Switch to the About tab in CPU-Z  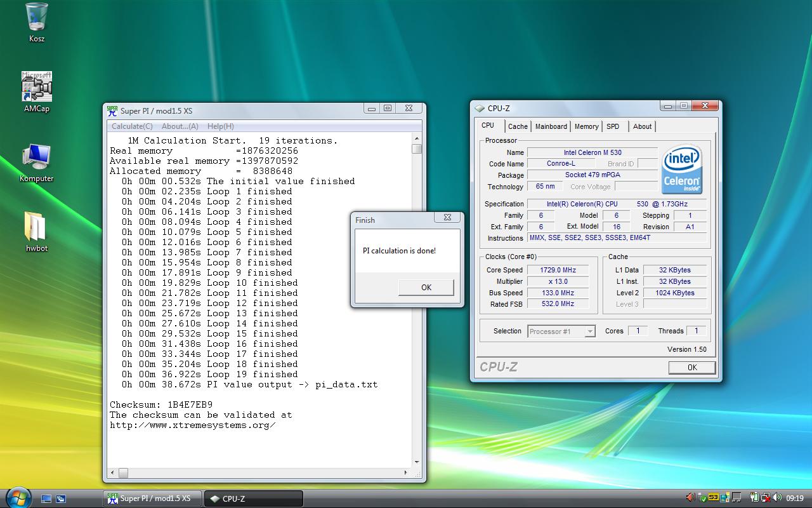[x=642, y=126]
